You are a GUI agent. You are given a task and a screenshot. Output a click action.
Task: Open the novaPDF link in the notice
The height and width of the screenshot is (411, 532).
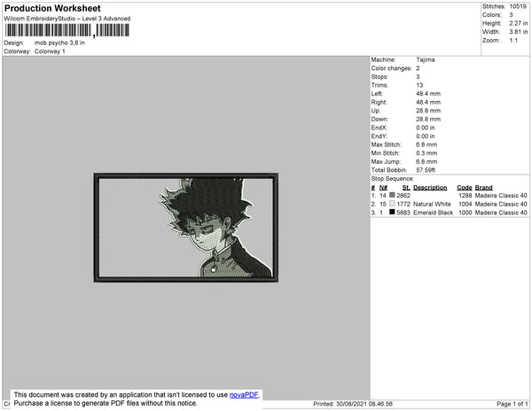click(x=244, y=395)
